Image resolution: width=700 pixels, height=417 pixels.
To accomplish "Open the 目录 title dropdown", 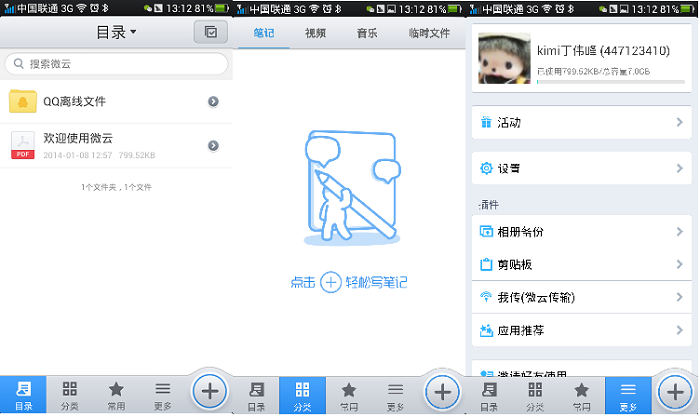I will coord(117,32).
